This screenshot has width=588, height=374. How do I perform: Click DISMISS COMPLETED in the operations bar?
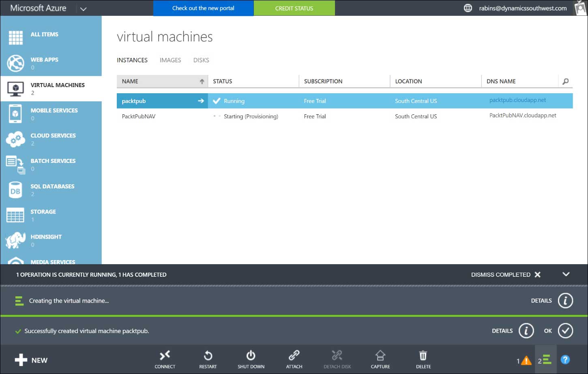(500, 274)
